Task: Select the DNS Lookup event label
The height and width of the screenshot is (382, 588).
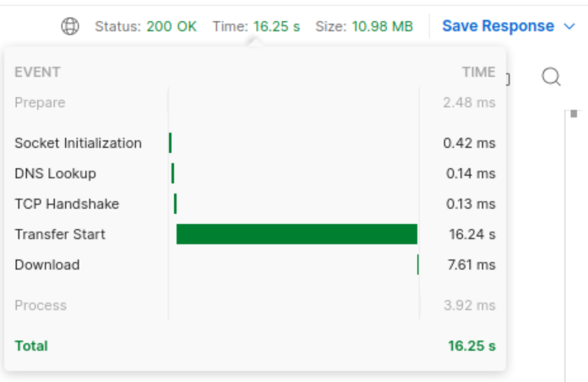Action: pyautogui.click(x=55, y=173)
